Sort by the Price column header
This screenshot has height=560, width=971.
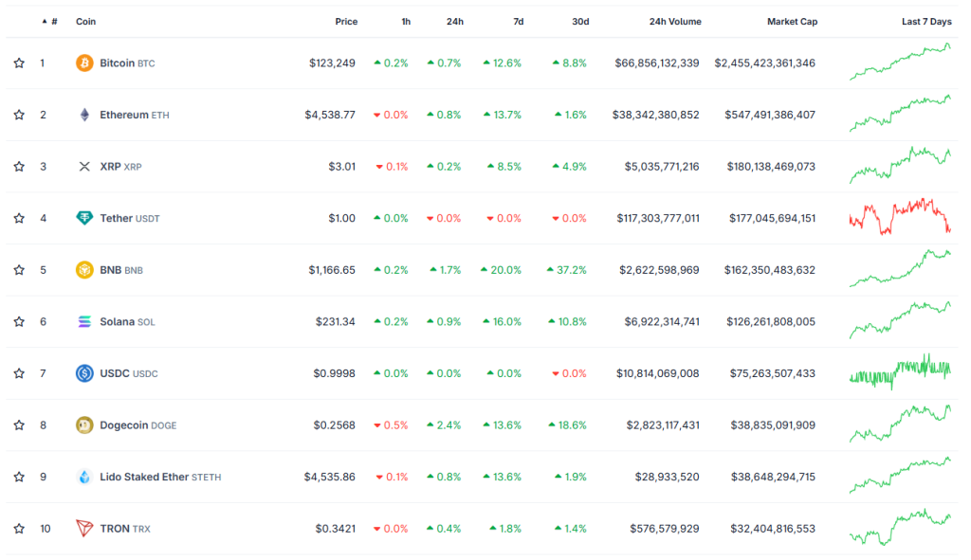[x=346, y=21]
